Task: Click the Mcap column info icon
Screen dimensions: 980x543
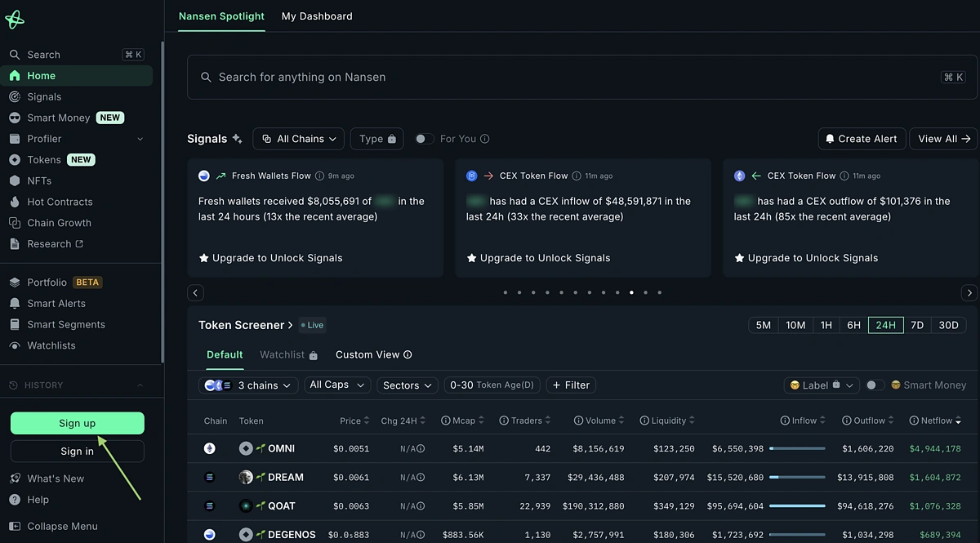Action: tap(446, 421)
